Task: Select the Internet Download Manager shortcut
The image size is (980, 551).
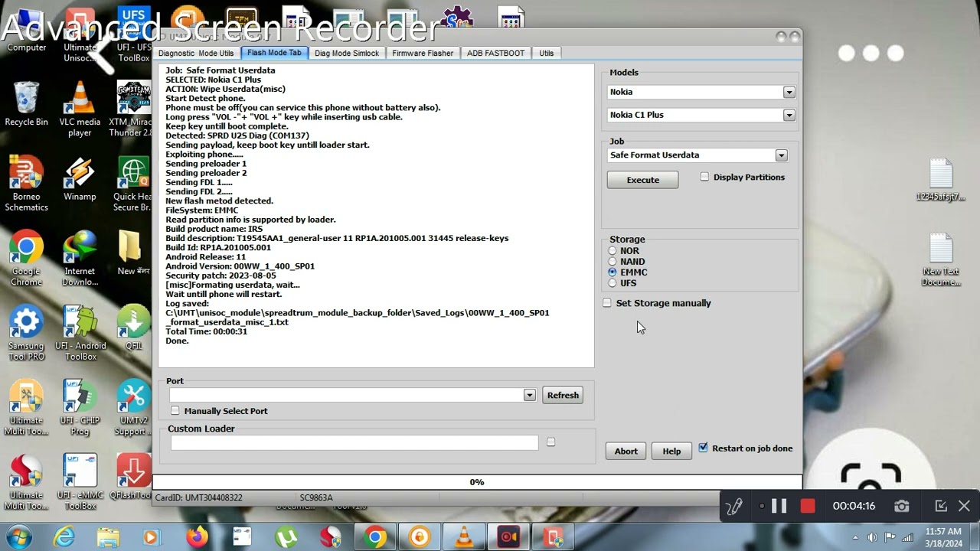Action: 80,259
